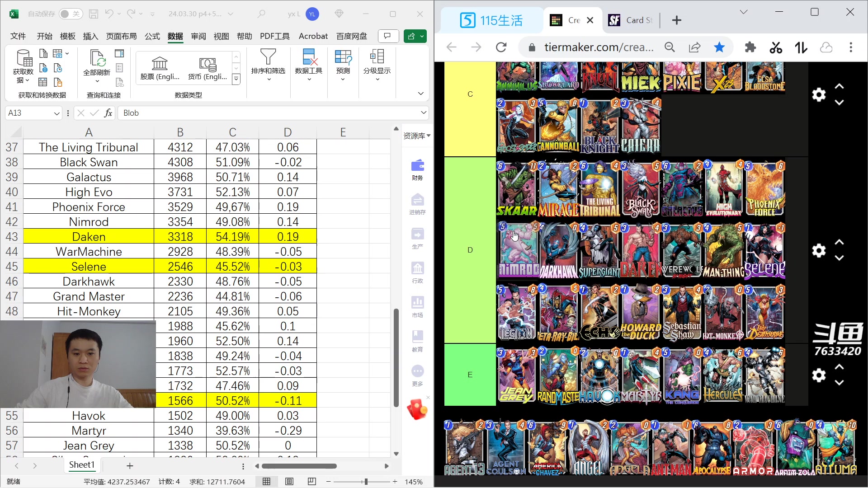The height and width of the screenshot is (488, 868).
Task: Click the Skaar card thumbnail
Action: click(517, 189)
